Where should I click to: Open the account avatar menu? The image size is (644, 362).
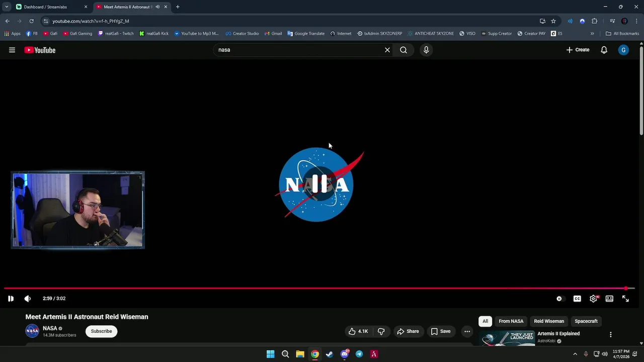tap(623, 50)
